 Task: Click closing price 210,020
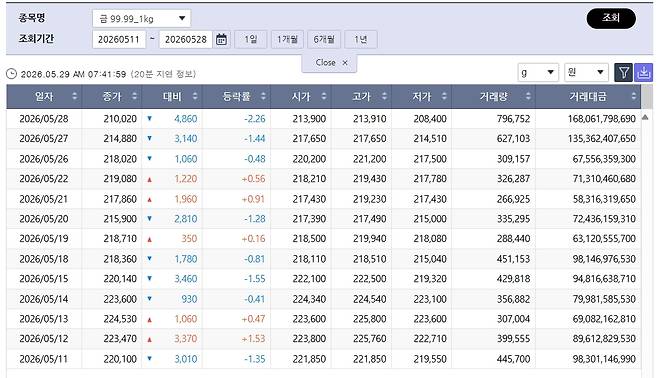click(120, 119)
